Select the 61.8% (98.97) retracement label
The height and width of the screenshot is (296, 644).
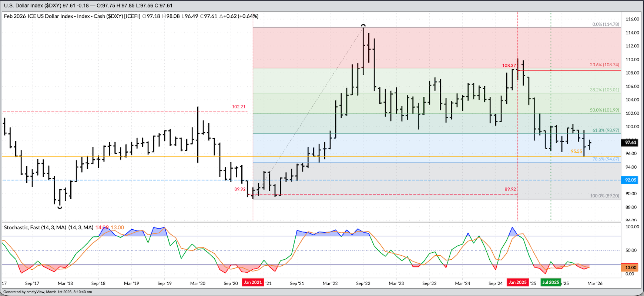[606, 130]
